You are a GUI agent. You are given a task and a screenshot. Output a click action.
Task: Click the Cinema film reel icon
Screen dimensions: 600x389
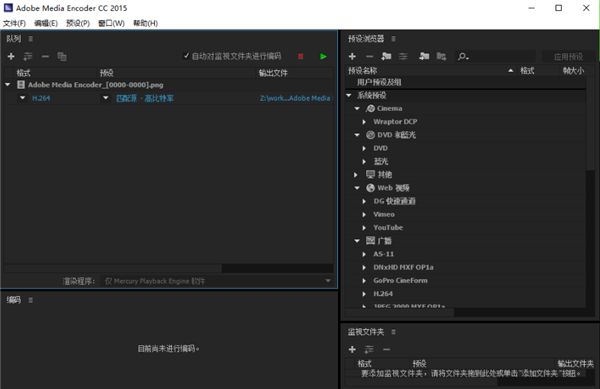(370, 109)
